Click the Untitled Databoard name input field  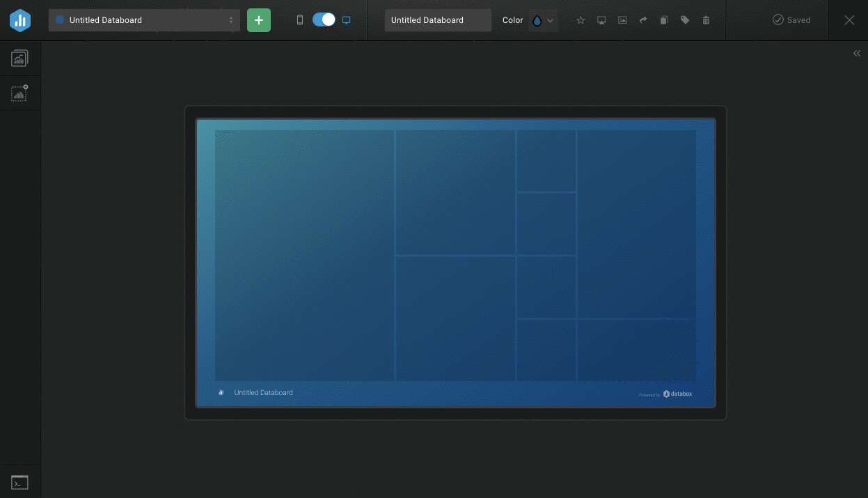(x=438, y=20)
